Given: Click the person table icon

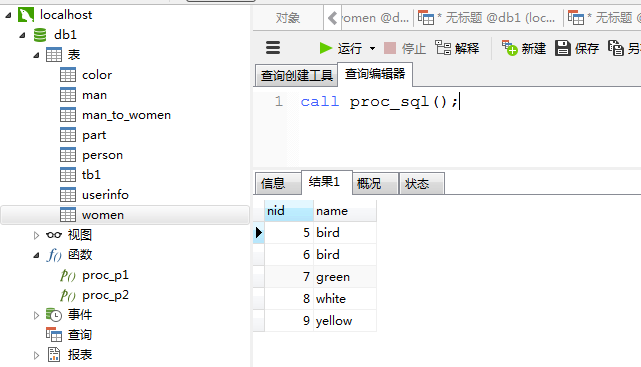Looking at the screenshot, I should (68, 155).
